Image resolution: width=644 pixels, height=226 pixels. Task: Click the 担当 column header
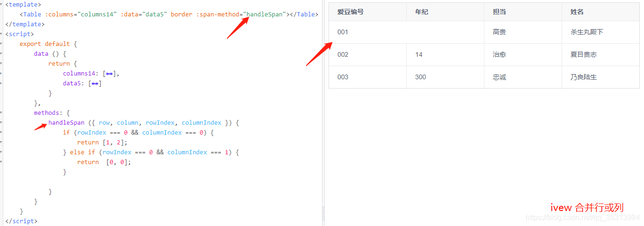[x=523, y=12]
